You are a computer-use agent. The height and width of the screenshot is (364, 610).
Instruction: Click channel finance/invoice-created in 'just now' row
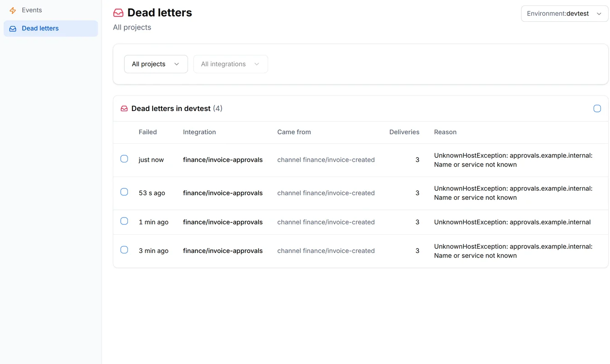(326, 160)
